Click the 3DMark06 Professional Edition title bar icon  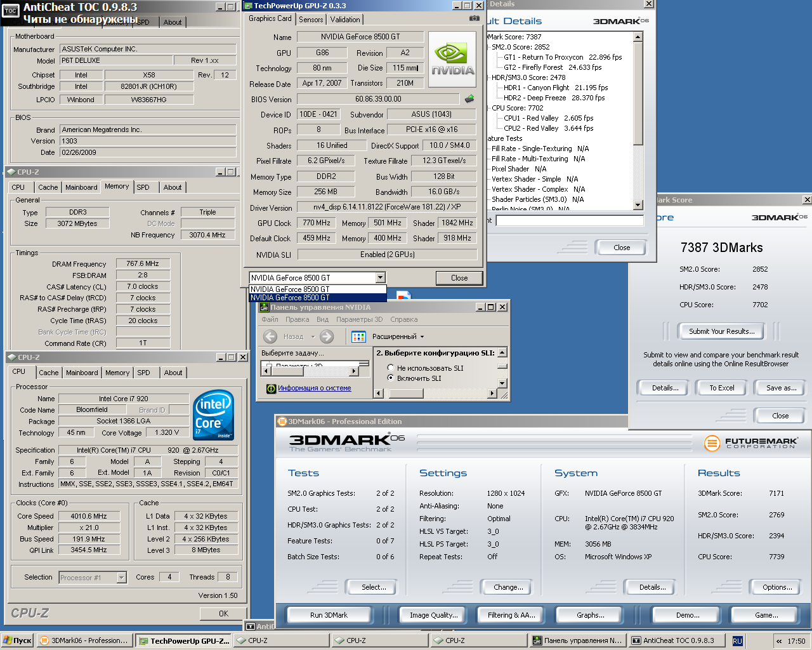(x=282, y=421)
